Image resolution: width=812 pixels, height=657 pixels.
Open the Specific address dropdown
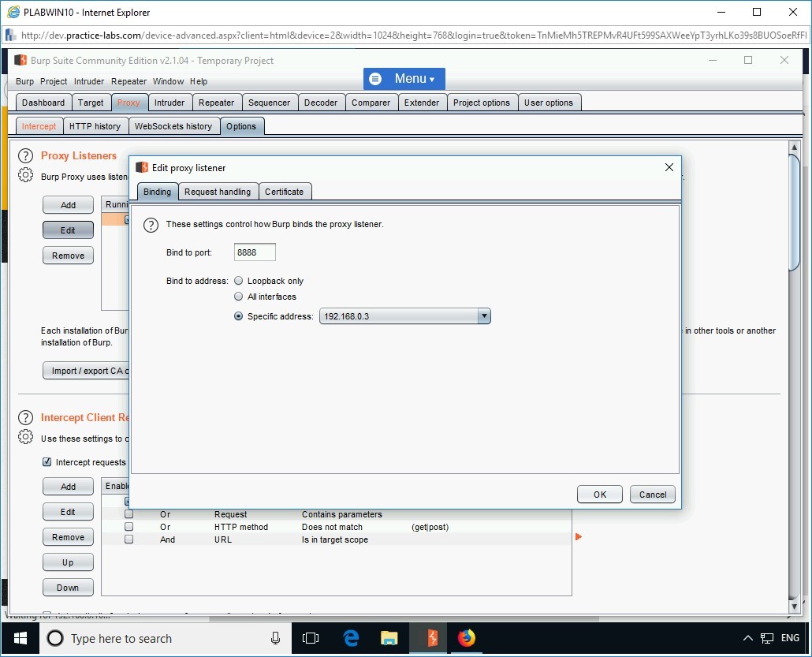coord(484,315)
